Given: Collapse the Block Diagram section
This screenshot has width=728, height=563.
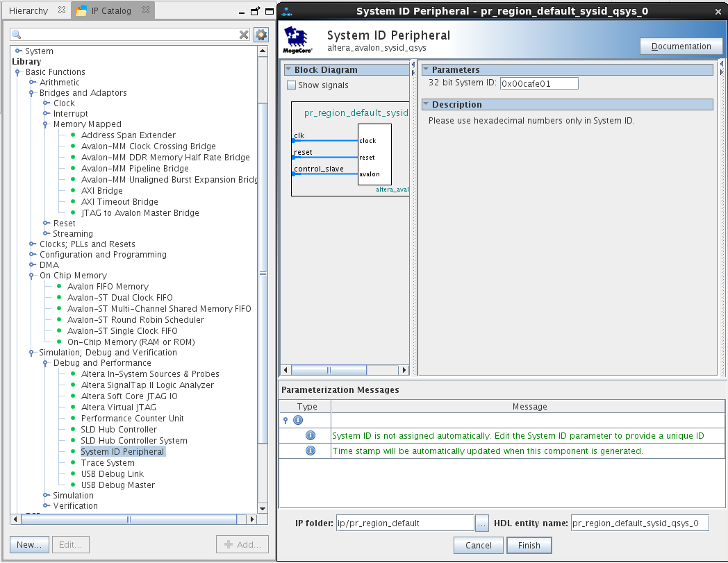Looking at the screenshot, I should click(288, 69).
